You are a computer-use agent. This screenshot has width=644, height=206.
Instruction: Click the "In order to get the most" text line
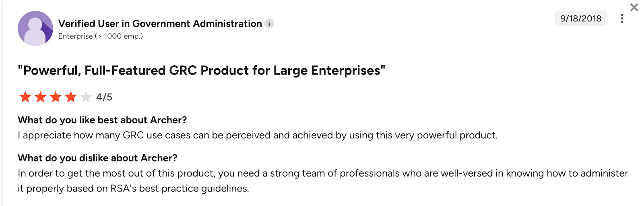(322, 173)
